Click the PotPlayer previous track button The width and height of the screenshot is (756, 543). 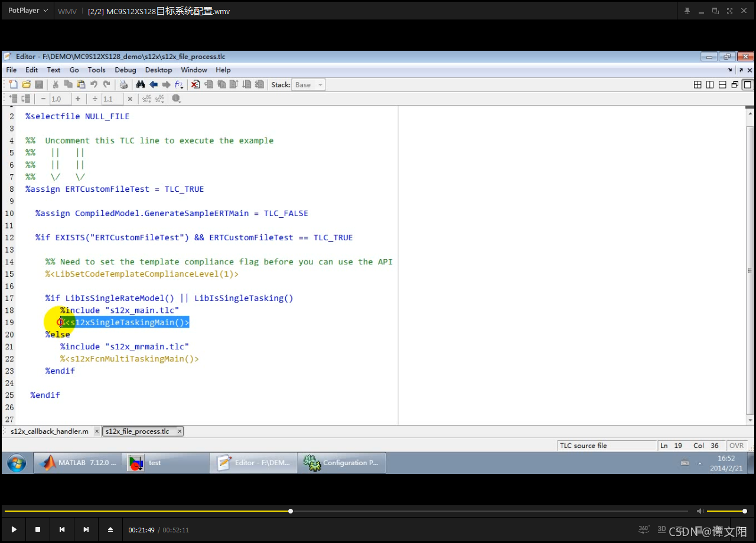point(62,529)
